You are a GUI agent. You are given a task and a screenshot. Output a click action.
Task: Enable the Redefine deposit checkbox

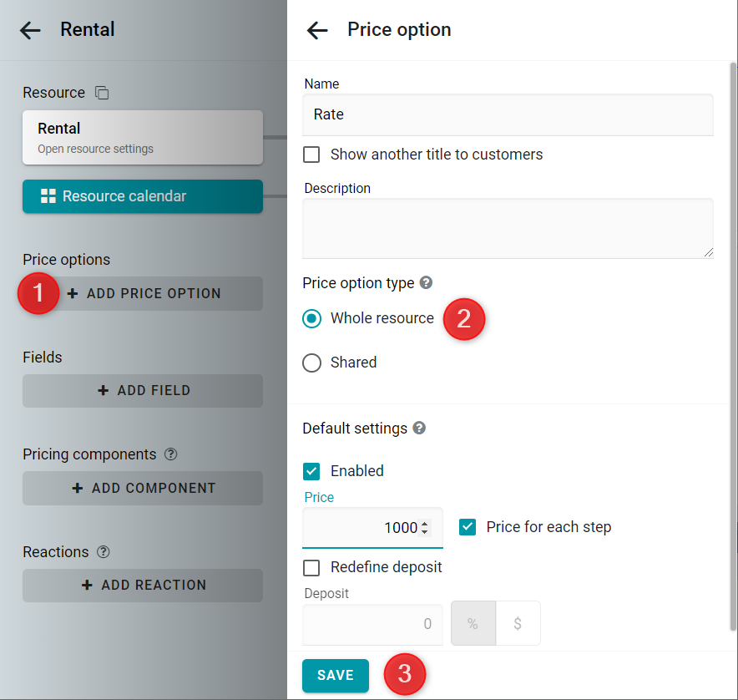click(x=311, y=568)
